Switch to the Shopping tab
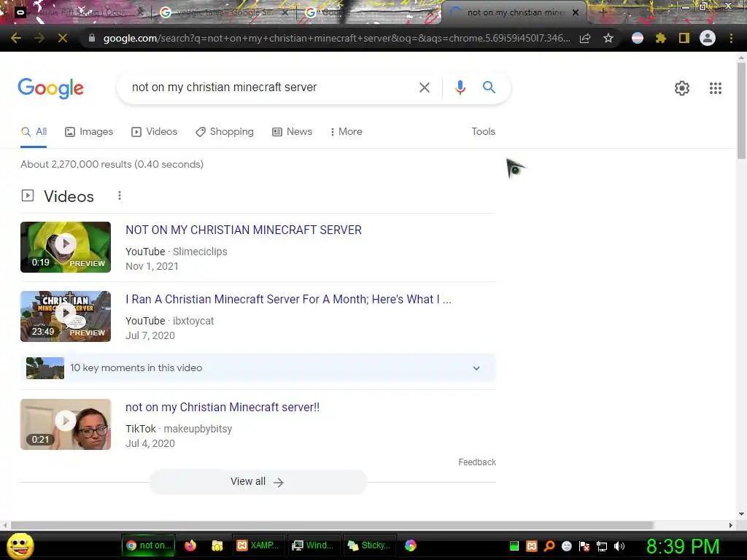The height and width of the screenshot is (560, 747). click(225, 131)
